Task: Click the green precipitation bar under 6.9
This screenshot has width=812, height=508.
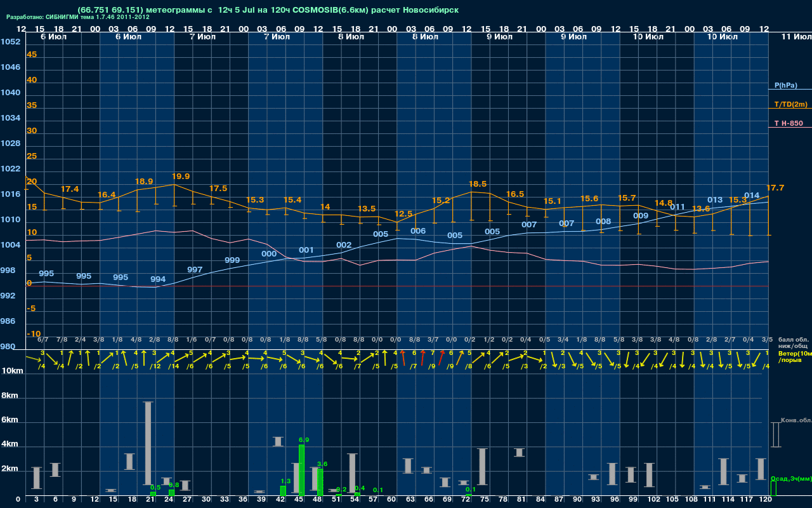Action: point(301,470)
